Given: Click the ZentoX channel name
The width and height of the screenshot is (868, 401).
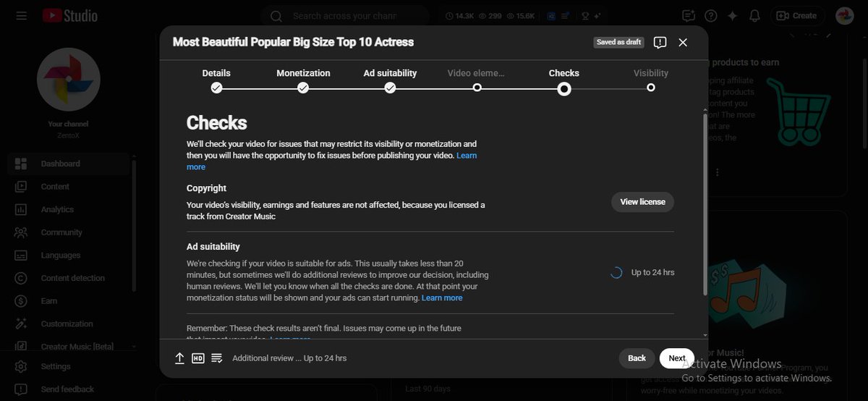Looking at the screenshot, I should pos(68,135).
